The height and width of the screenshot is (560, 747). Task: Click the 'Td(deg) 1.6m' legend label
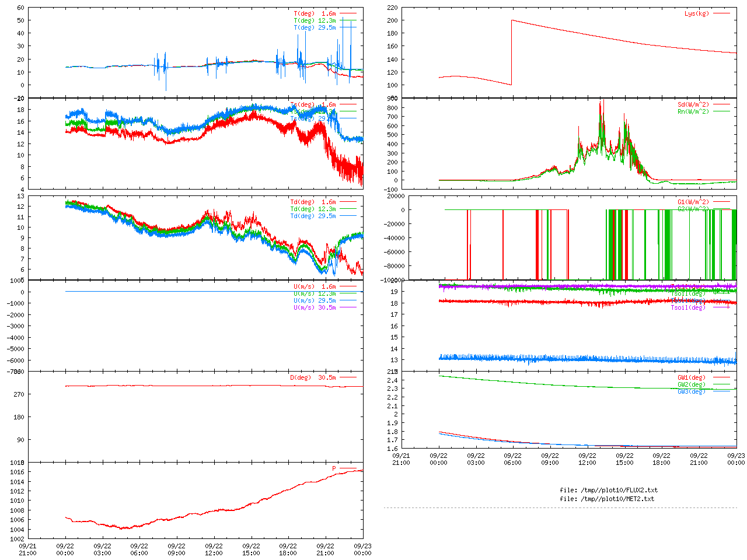coord(313,202)
